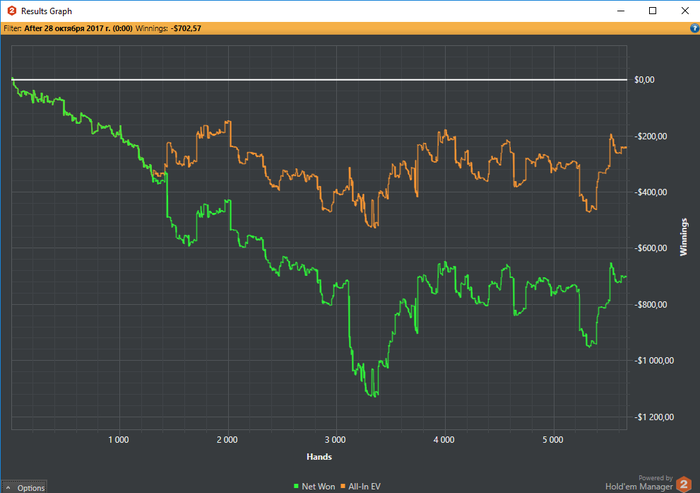700x493 pixels.
Task: Click the -$200,00 axis label
Action: click(651, 137)
